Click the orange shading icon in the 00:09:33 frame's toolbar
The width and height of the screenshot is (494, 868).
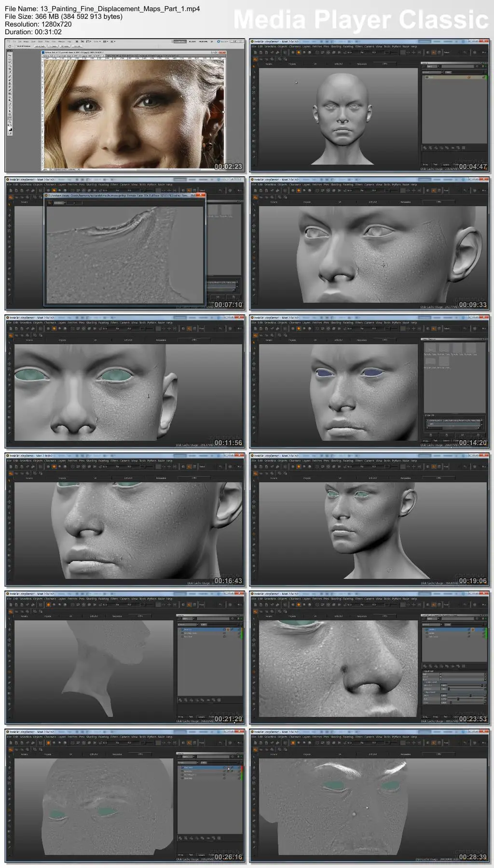pyautogui.click(x=299, y=191)
